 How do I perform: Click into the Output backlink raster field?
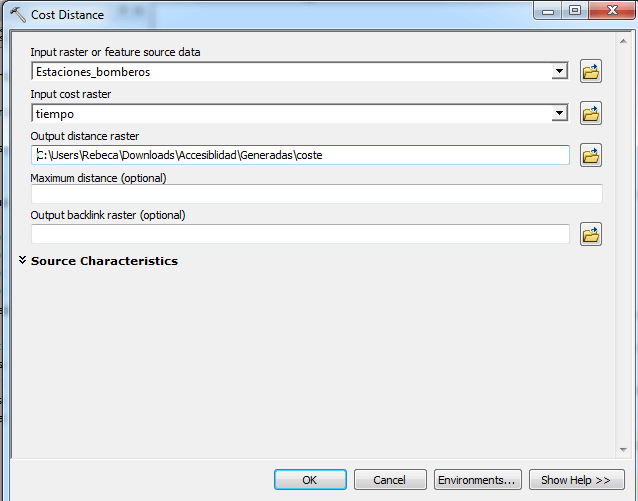coord(300,235)
